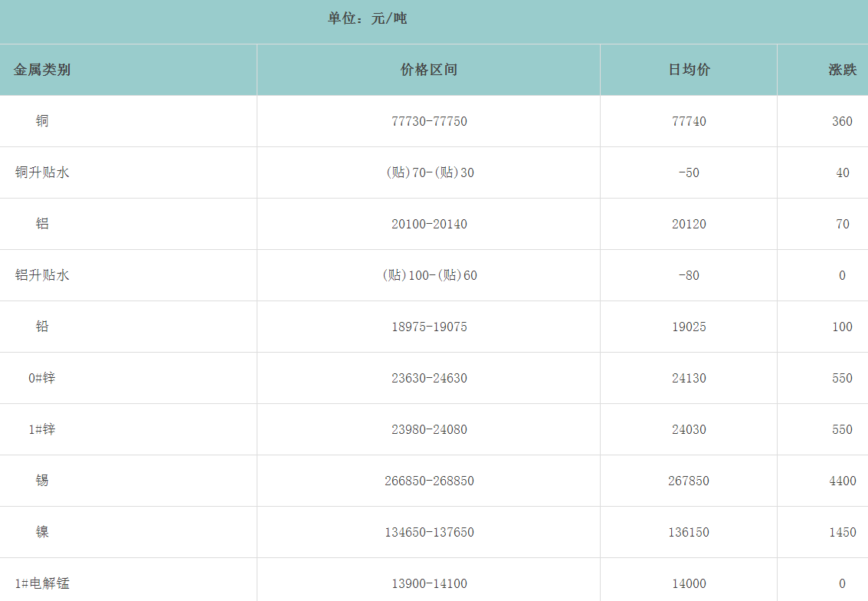Select the 铜升贴水 row label
868x601 pixels.
42,172
